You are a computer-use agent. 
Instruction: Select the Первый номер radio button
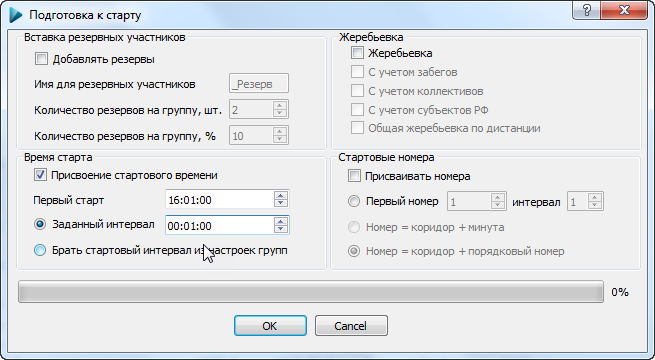[354, 201]
